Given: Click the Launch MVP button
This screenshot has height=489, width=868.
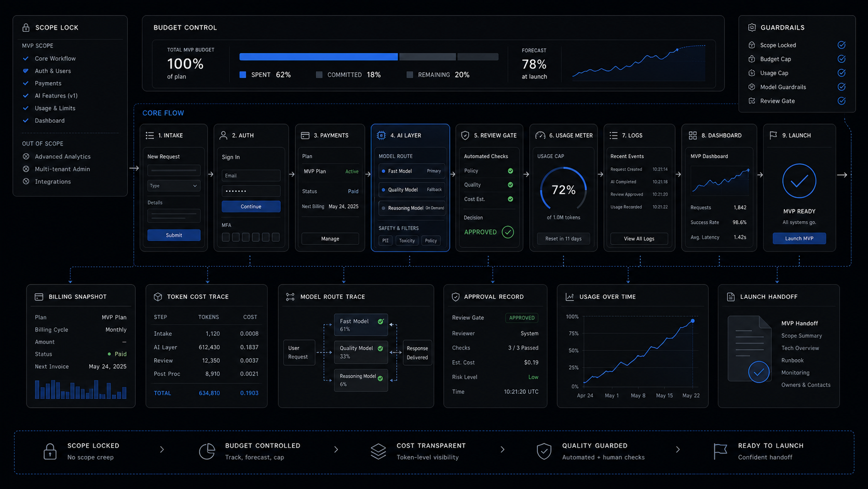Looking at the screenshot, I should click(799, 239).
